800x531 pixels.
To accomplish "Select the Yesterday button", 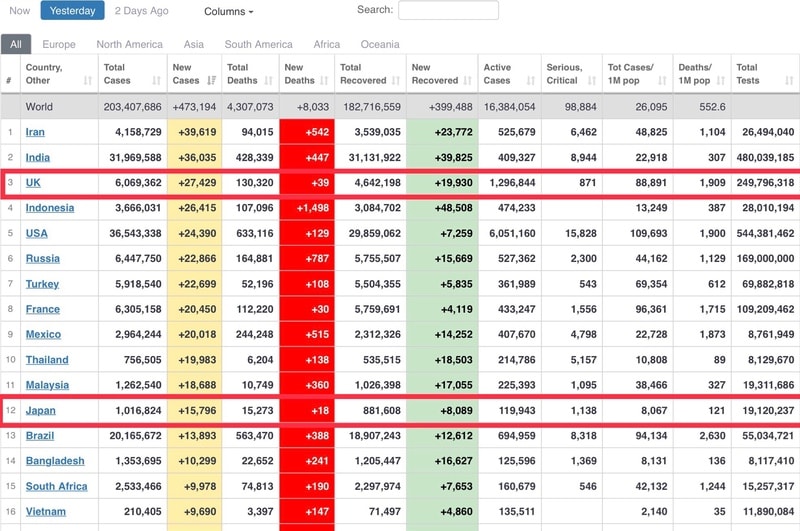I will tap(72, 11).
